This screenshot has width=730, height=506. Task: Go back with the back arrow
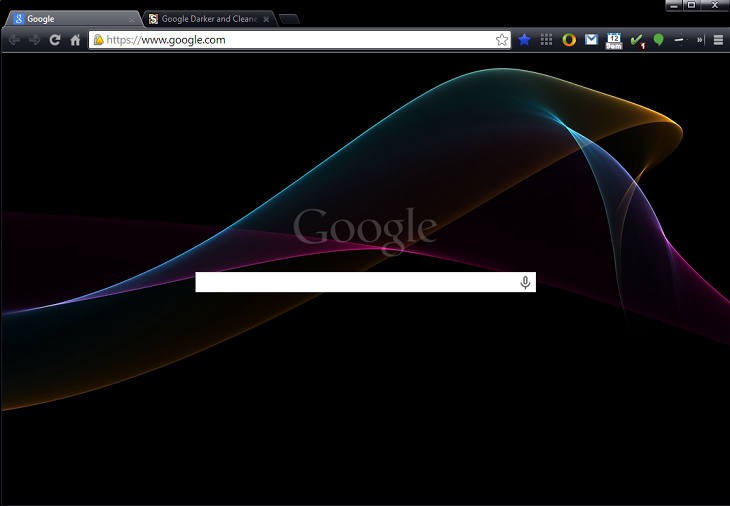(x=14, y=40)
